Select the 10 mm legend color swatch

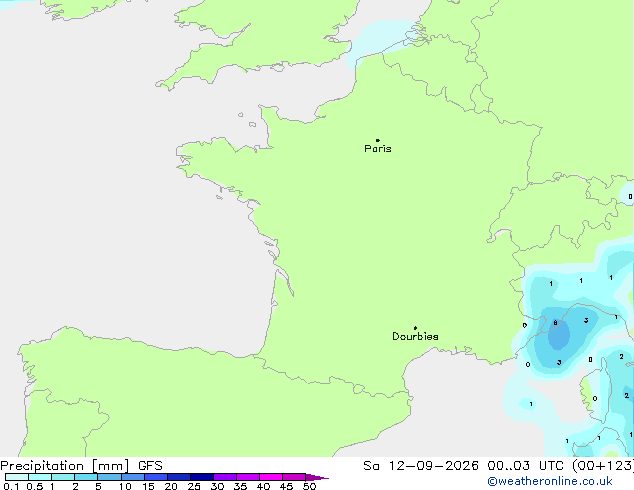point(133,477)
